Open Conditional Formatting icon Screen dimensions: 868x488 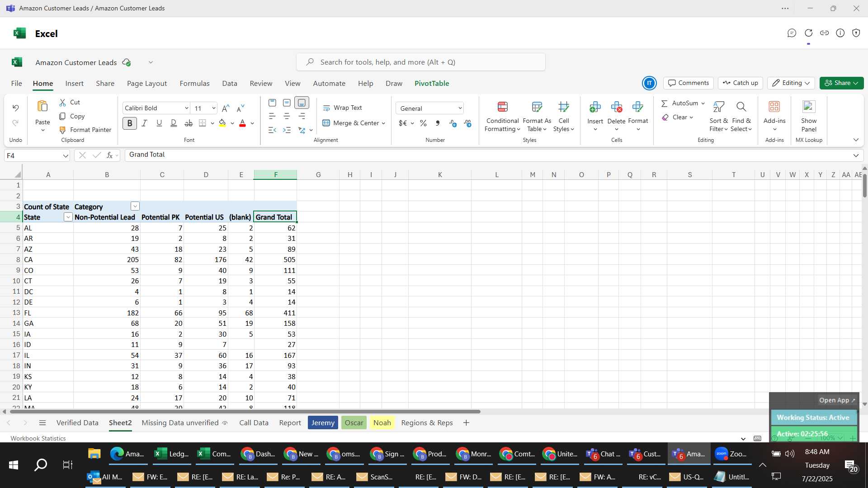coord(502,107)
